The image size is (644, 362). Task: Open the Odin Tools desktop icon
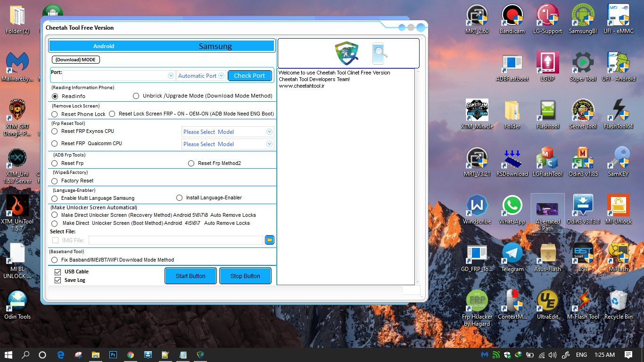click(17, 305)
